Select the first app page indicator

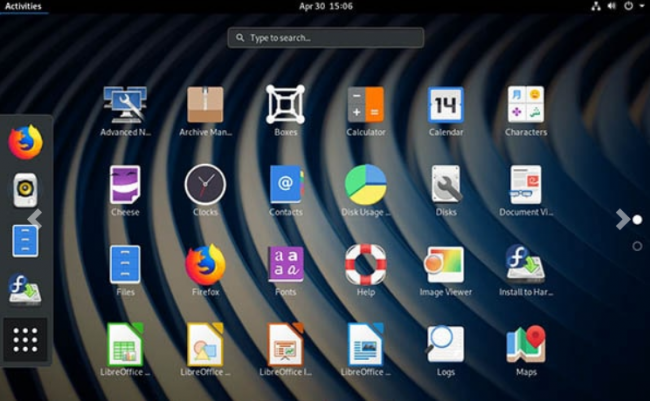pyautogui.click(x=638, y=219)
